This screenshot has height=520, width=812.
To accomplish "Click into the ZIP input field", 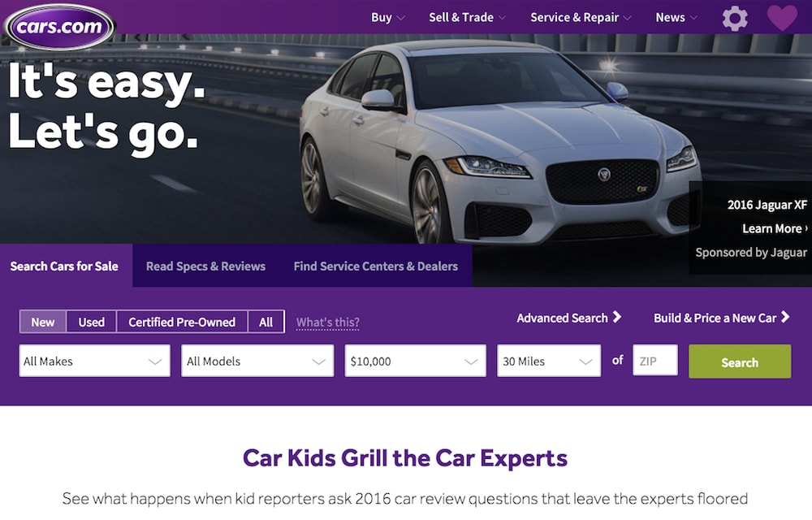I will coord(655,361).
